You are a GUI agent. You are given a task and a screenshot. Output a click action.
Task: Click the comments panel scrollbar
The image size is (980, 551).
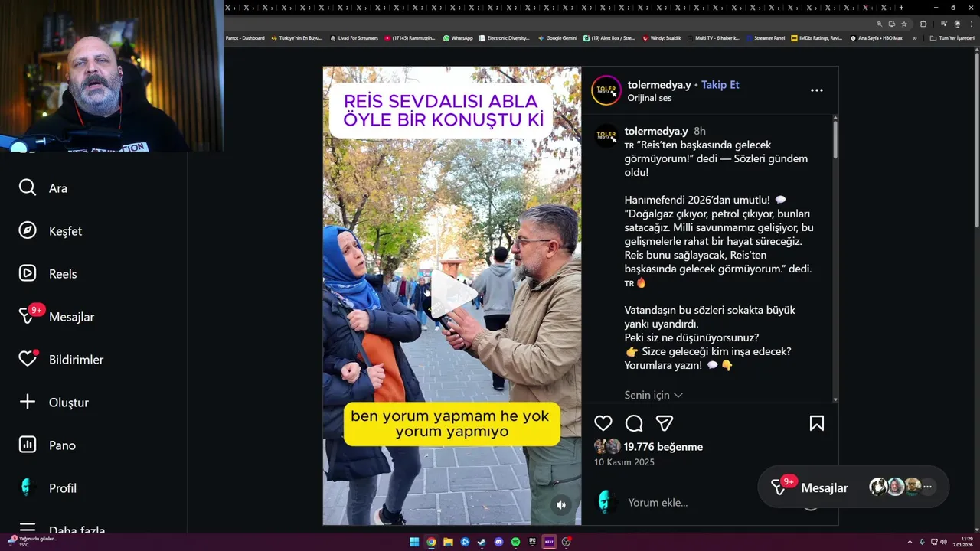point(835,142)
